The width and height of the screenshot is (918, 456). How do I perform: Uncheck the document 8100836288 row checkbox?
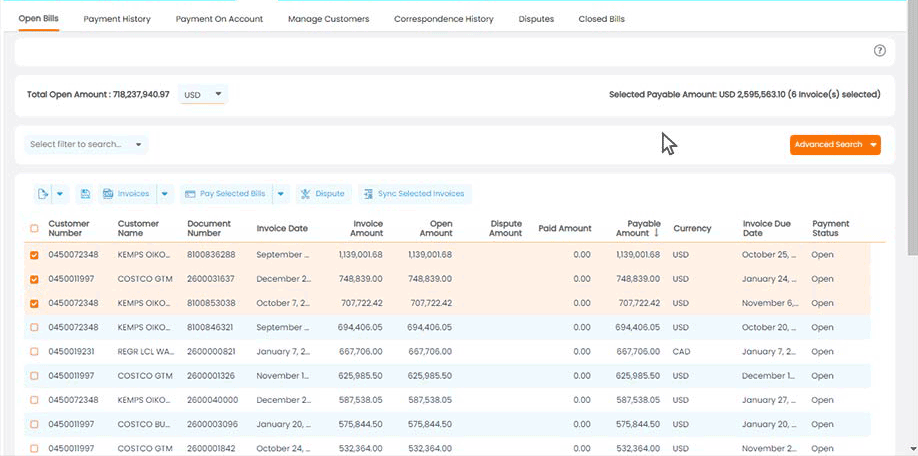(x=35, y=255)
